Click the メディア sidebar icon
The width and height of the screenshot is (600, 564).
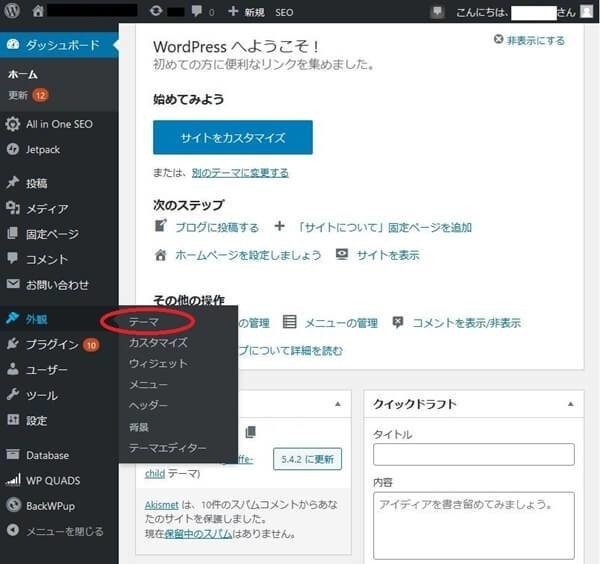13,208
